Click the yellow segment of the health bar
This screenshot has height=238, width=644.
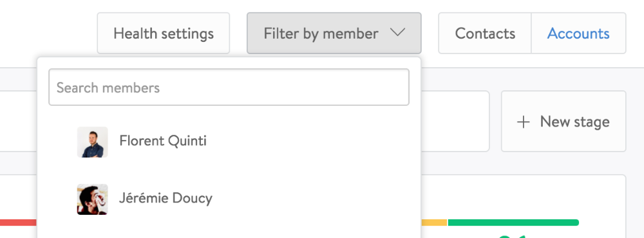coord(434,223)
